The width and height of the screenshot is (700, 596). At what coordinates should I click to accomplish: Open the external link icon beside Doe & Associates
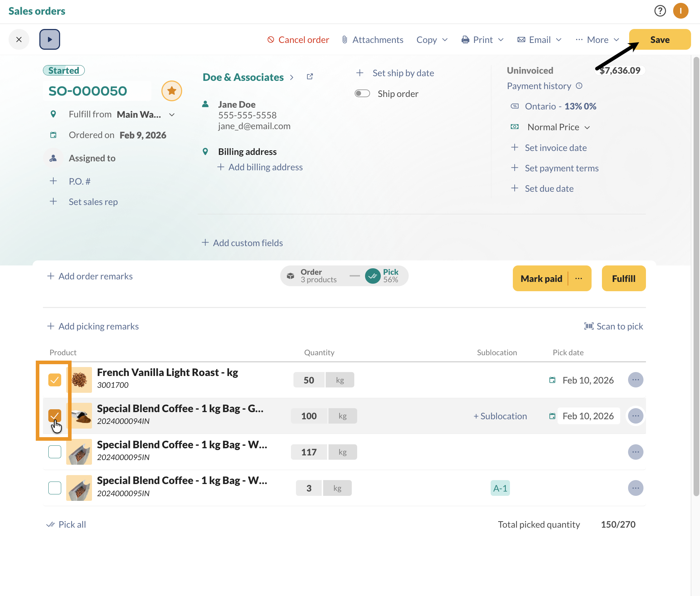[x=310, y=76]
